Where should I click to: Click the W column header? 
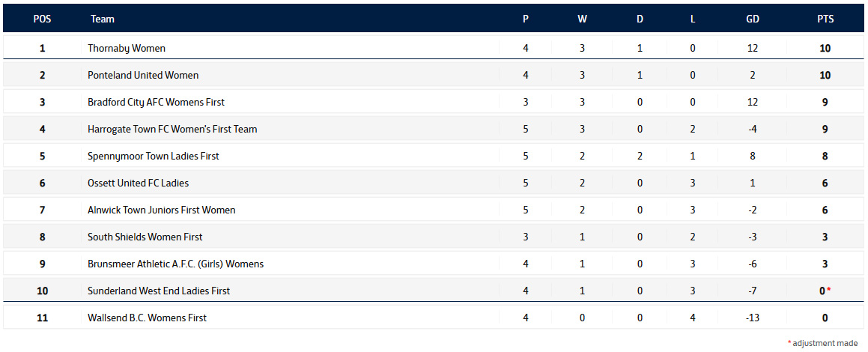point(582,19)
